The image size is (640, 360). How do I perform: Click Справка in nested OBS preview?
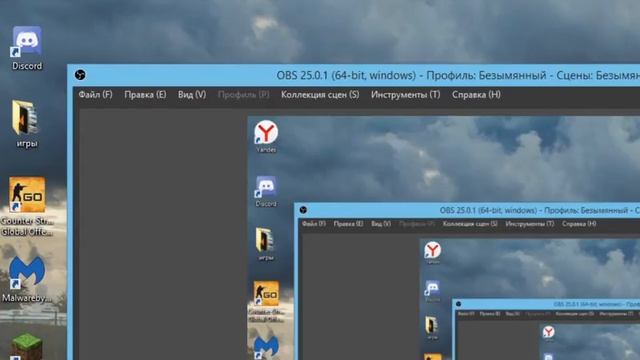click(579, 224)
